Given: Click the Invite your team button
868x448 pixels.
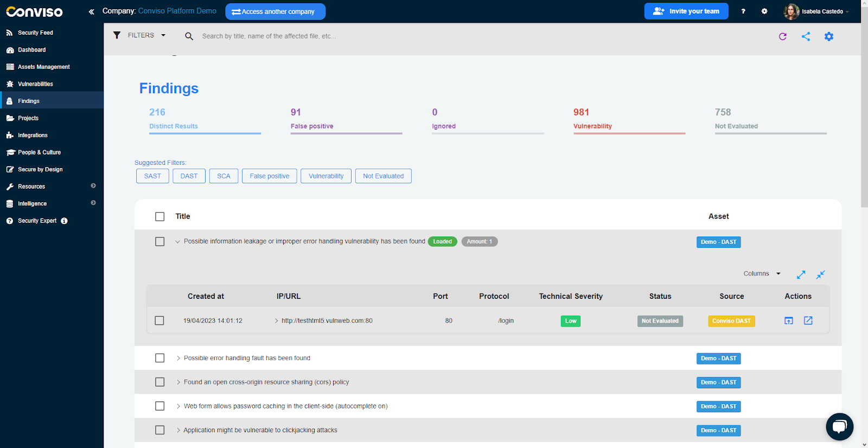Looking at the screenshot, I should [686, 11].
